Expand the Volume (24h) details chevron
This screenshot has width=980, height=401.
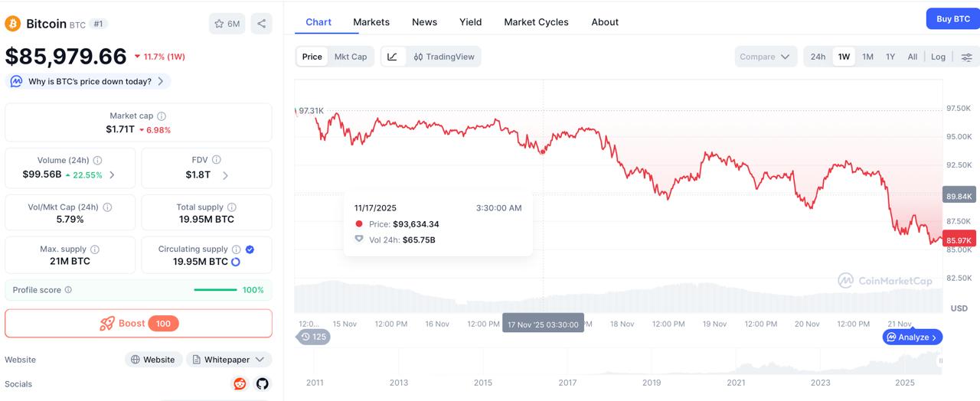pyautogui.click(x=113, y=175)
